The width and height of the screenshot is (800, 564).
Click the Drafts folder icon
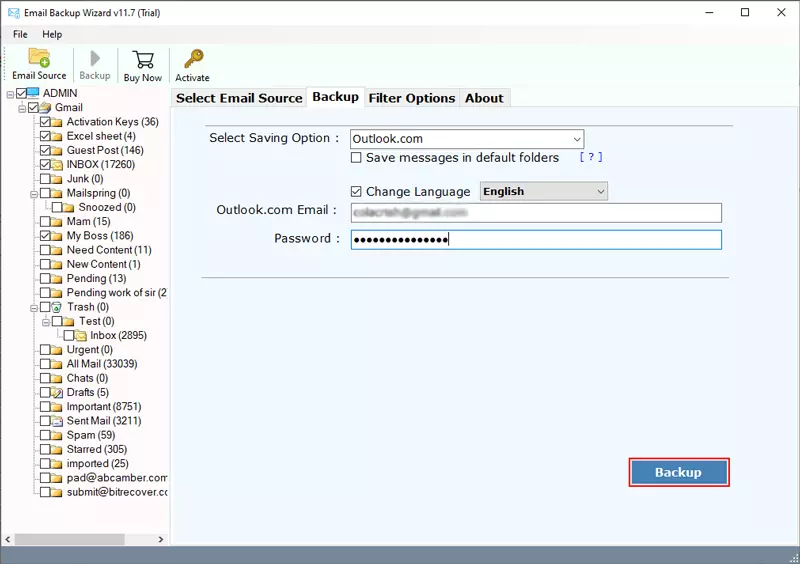[x=57, y=392]
